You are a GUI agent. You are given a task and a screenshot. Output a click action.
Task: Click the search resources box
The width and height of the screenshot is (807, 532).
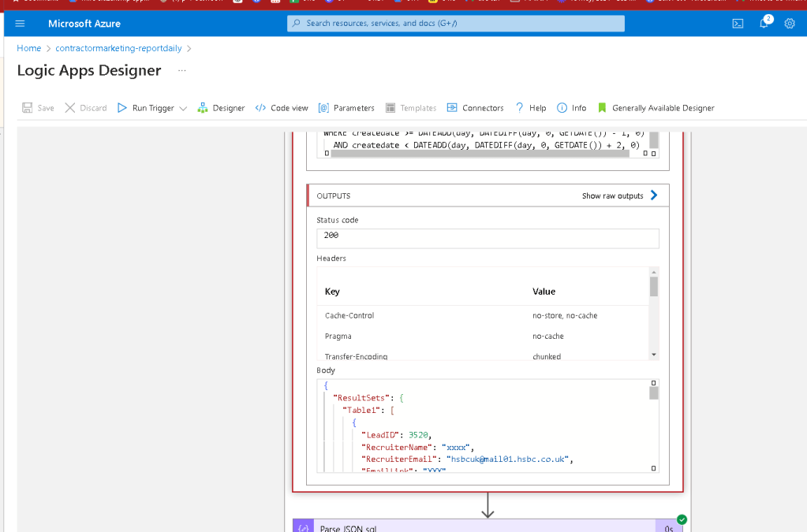[x=455, y=23]
